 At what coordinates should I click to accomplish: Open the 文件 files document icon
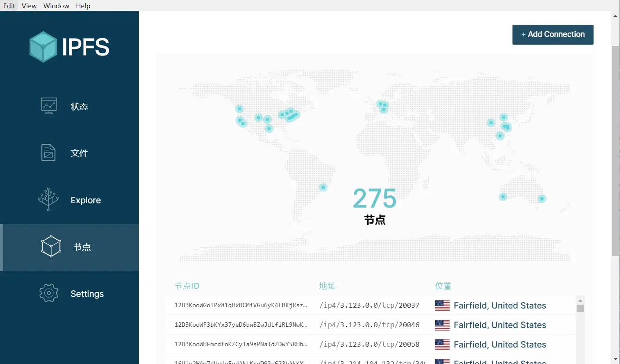(49, 153)
